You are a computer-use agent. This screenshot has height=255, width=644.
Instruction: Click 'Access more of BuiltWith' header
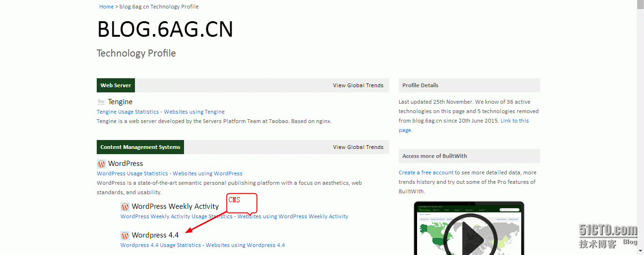469,156
